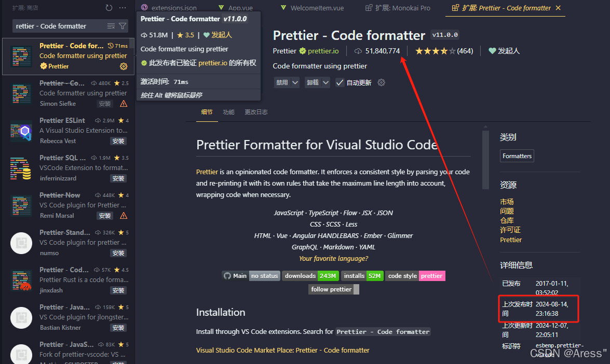
Task: Select the Formatters category tag
Action: pos(517,156)
